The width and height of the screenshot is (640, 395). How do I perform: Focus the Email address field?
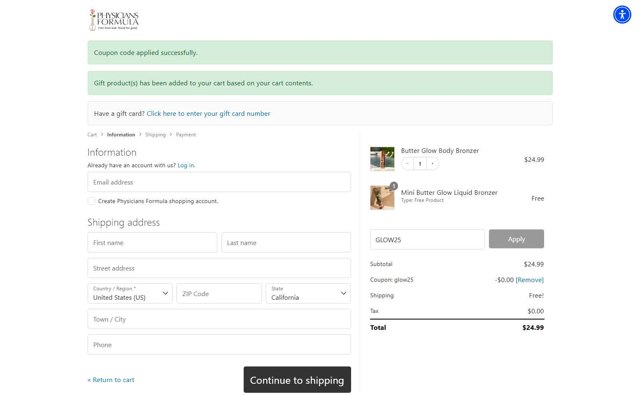point(219,182)
